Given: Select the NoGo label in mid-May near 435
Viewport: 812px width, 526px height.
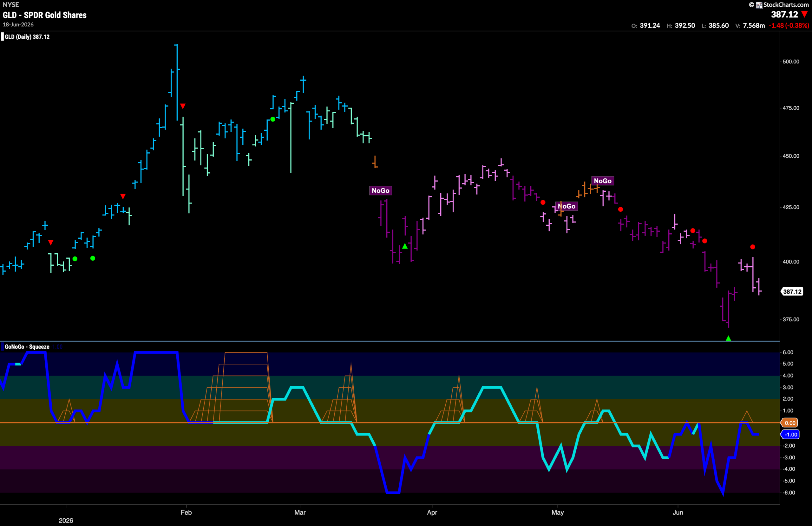Looking at the screenshot, I should pos(603,181).
